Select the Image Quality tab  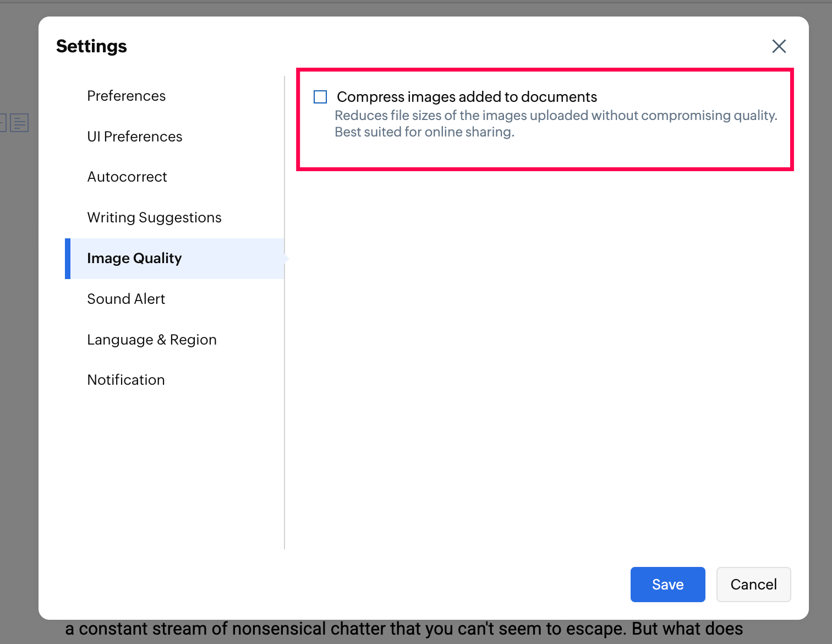(x=134, y=258)
